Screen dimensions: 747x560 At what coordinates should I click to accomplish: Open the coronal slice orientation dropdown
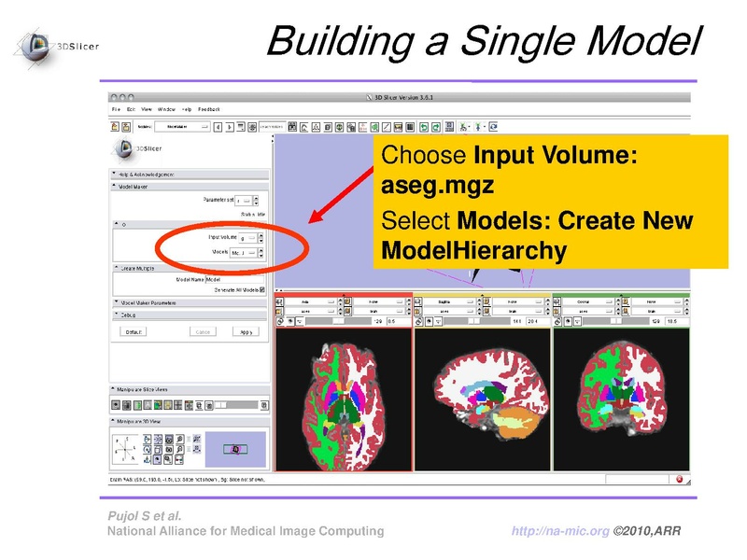(x=588, y=301)
